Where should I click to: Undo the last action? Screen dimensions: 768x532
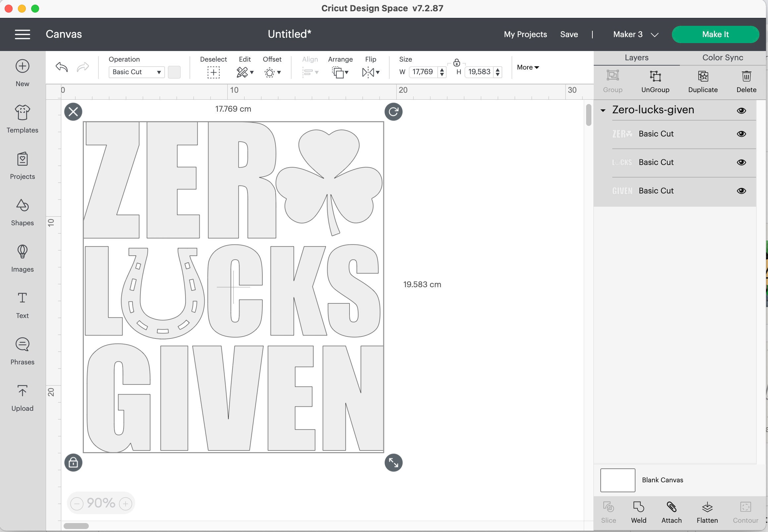tap(61, 67)
